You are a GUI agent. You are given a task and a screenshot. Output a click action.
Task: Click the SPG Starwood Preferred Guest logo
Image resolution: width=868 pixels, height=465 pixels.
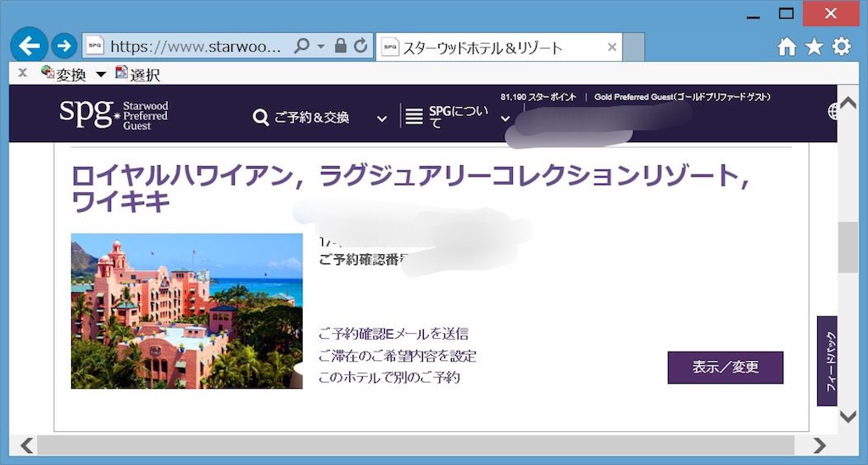(114, 113)
